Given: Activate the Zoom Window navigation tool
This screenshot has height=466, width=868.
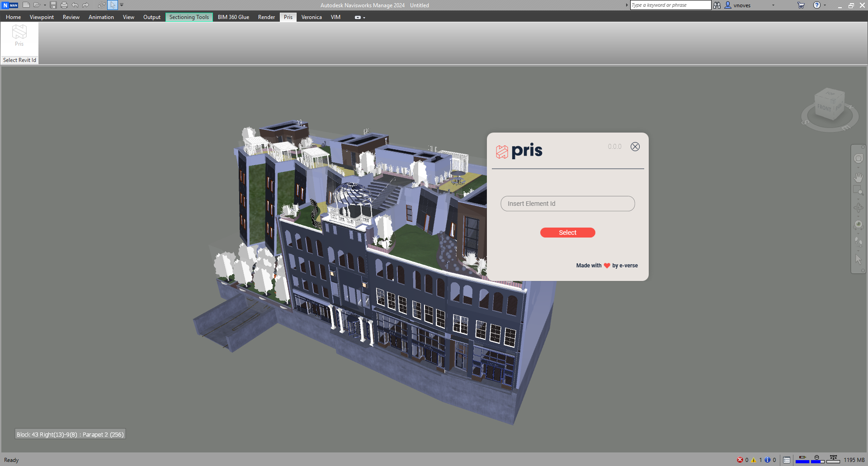Looking at the screenshot, I should click(x=858, y=190).
